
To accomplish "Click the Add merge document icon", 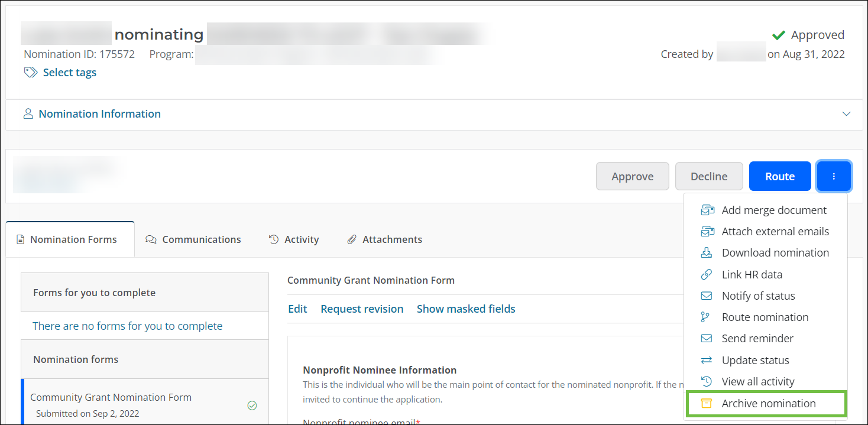I will coord(707,210).
